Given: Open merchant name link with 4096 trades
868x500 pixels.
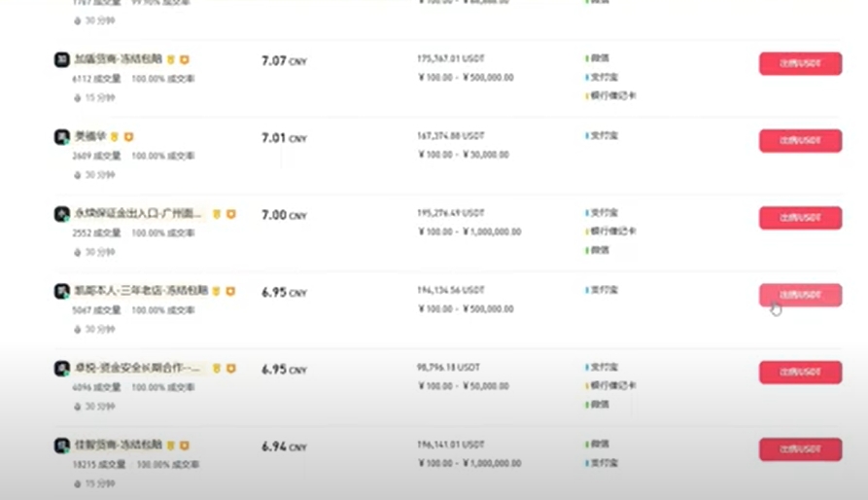Looking at the screenshot, I should point(139,369).
